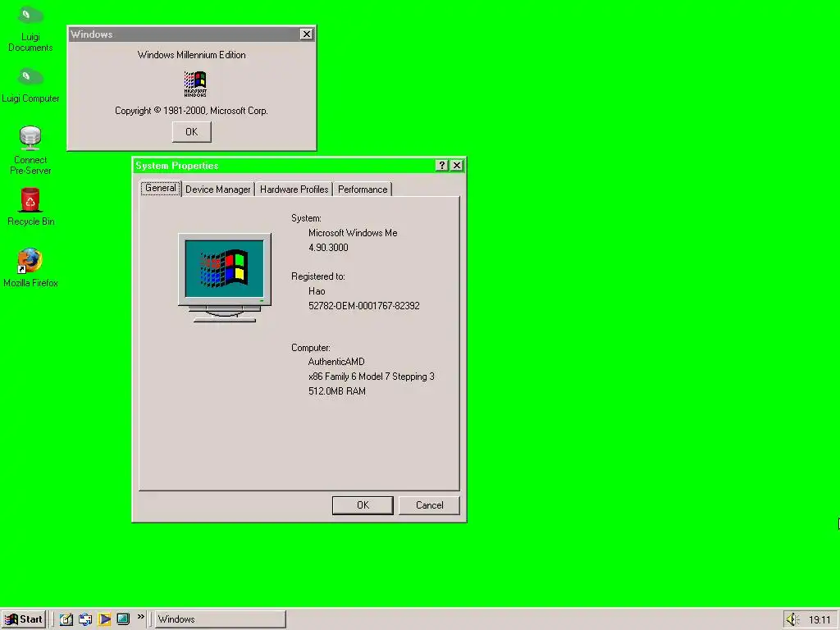Image resolution: width=840 pixels, height=630 pixels.
Task: Click product ID 52782-OEM-0001767-82392
Action: click(x=364, y=306)
